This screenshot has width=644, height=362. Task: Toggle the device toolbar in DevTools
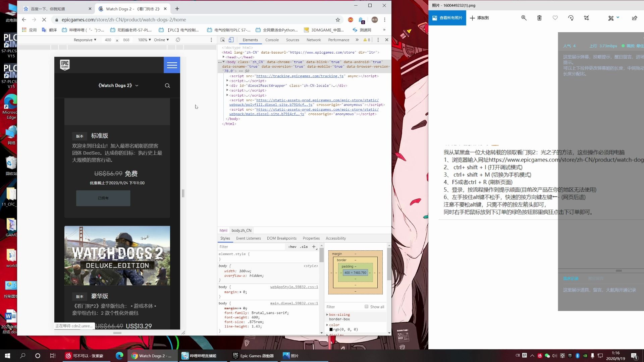pos(231,40)
